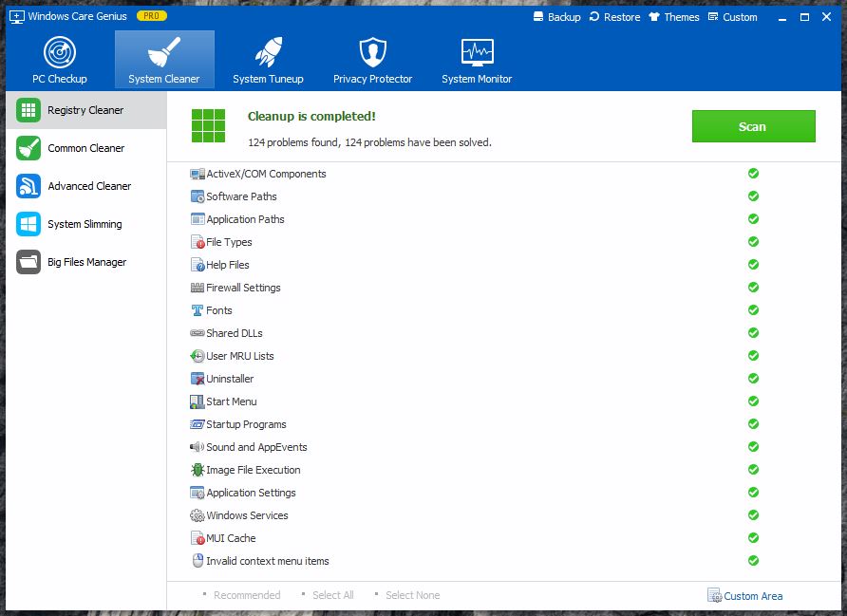This screenshot has width=847, height=616.
Task: Open the Themes menu
Action: 673,17
